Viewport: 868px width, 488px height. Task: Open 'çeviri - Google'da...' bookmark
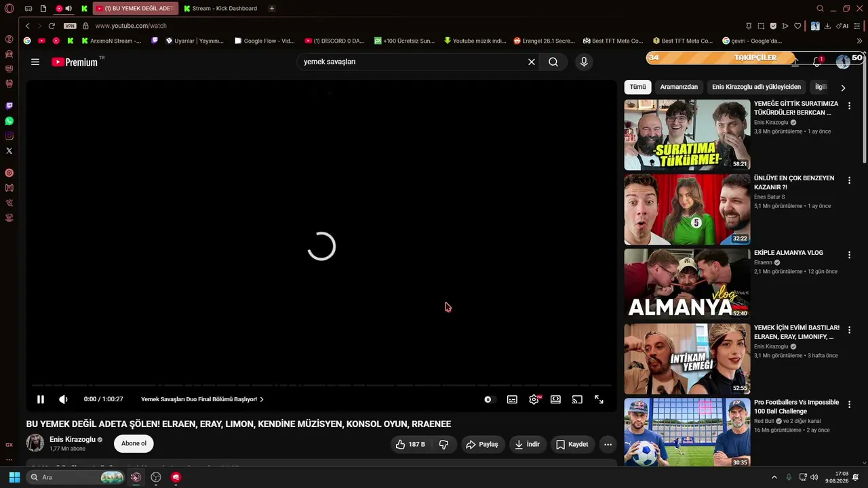[x=752, y=41]
